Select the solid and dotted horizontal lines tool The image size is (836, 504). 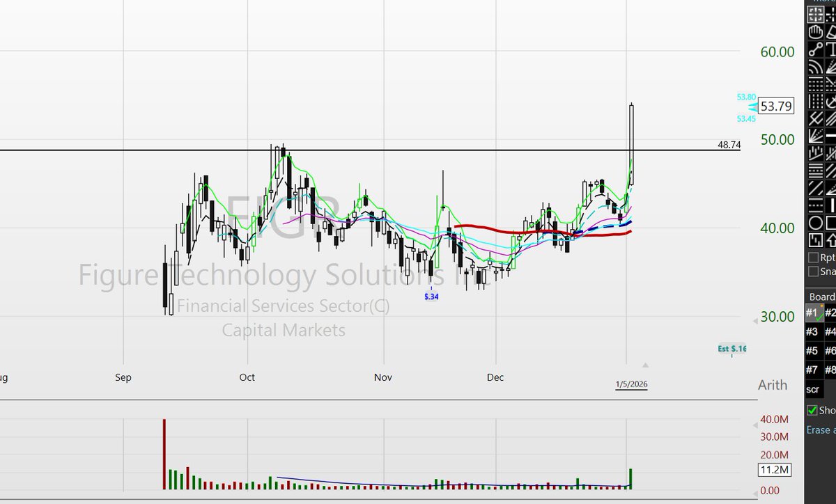(815, 171)
